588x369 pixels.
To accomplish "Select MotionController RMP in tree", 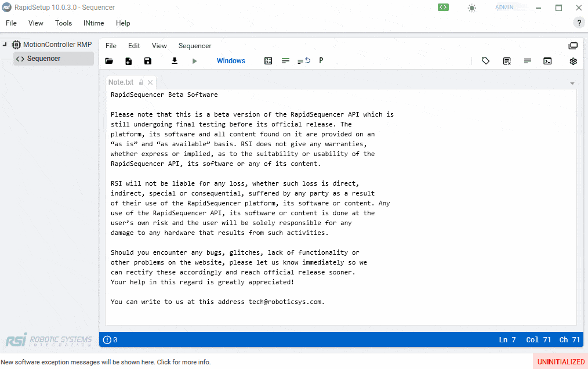I will (57, 44).
